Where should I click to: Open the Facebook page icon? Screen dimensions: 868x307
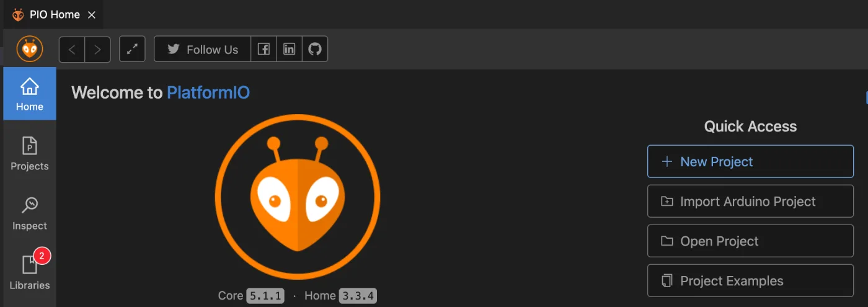pos(263,50)
